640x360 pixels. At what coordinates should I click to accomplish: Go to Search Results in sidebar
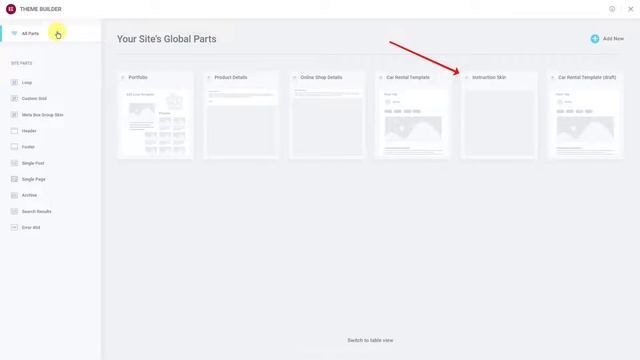tap(36, 211)
